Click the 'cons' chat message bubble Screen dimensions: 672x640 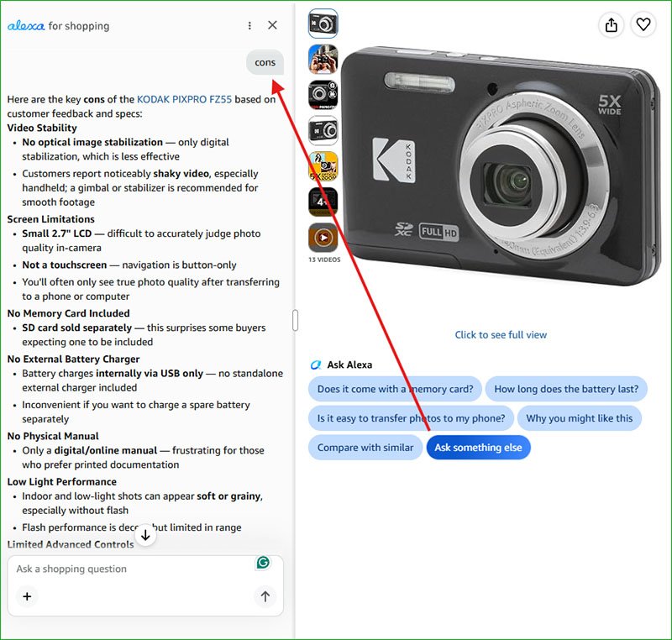pyautogui.click(x=265, y=62)
